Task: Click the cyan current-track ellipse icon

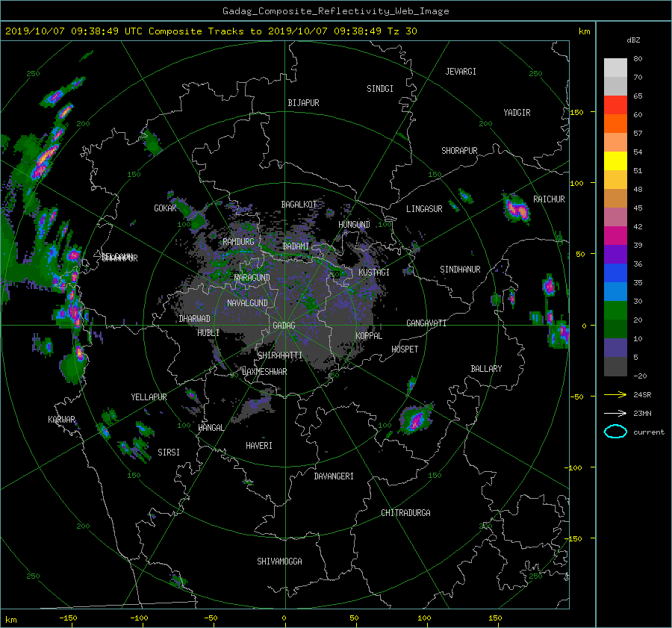Action: (615, 432)
